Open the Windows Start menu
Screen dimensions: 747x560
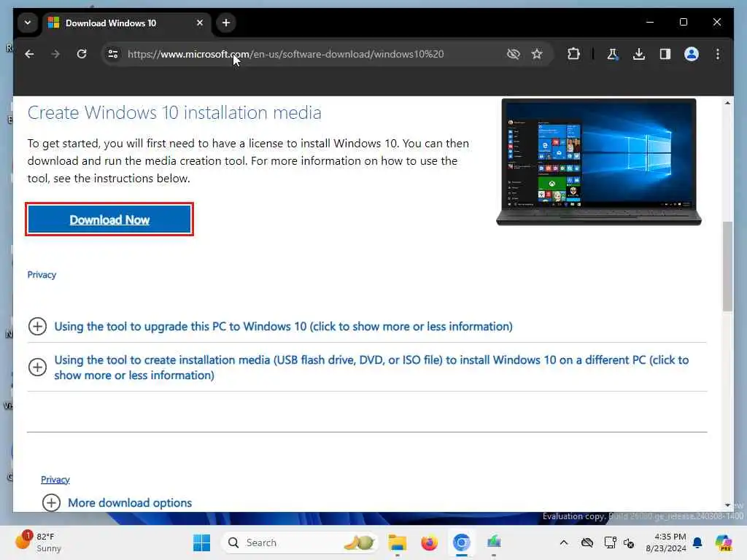(201, 542)
